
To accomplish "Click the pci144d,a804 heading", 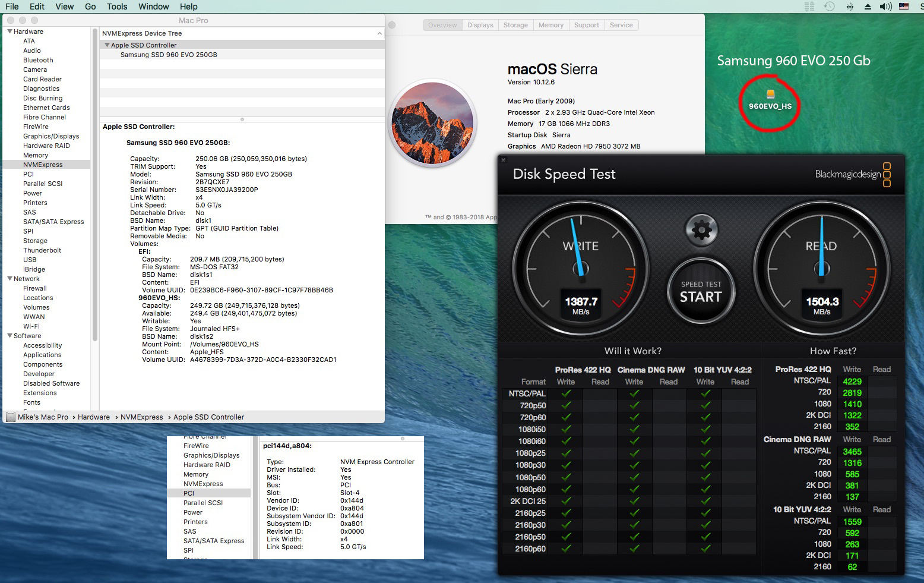I will point(287,446).
